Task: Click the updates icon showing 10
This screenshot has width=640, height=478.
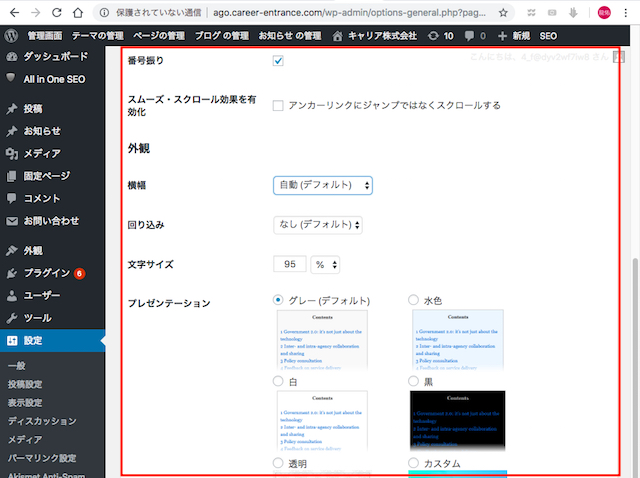Action: [x=432, y=35]
